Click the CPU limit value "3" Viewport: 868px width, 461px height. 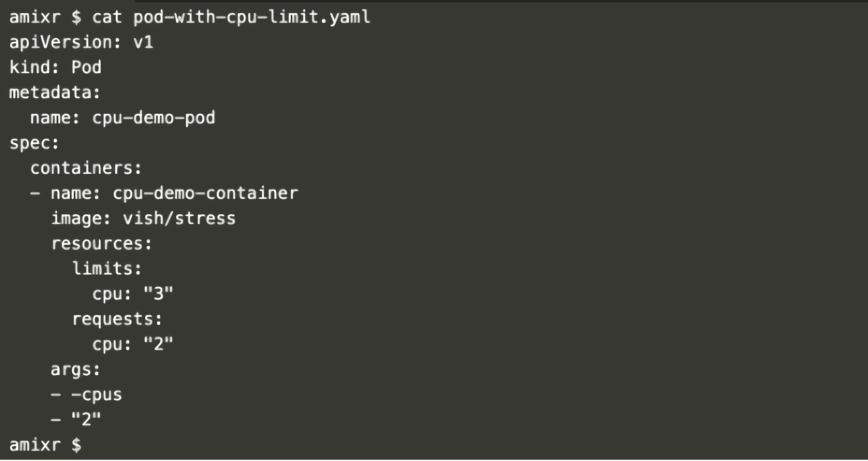(x=158, y=294)
